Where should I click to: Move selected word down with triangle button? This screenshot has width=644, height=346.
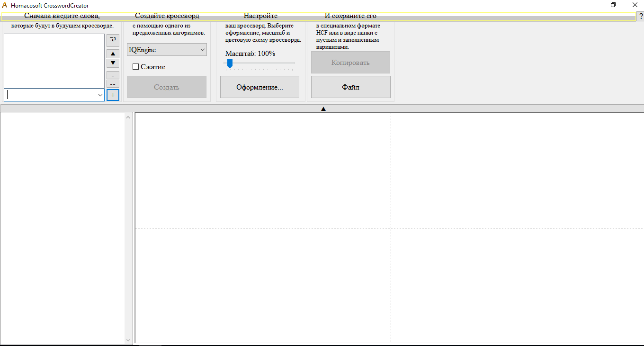(113, 63)
